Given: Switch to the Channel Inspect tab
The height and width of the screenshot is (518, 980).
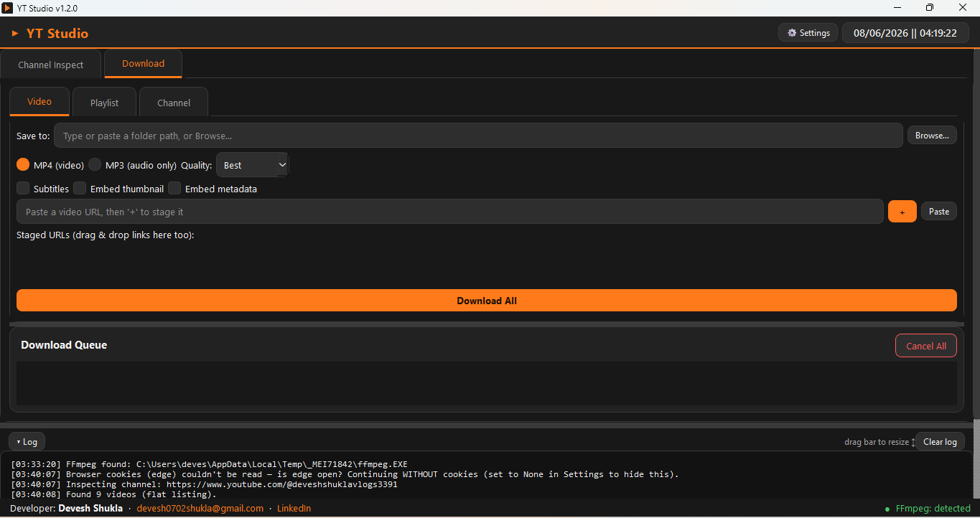Looking at the screenshot, I should [x=50, y=65].
